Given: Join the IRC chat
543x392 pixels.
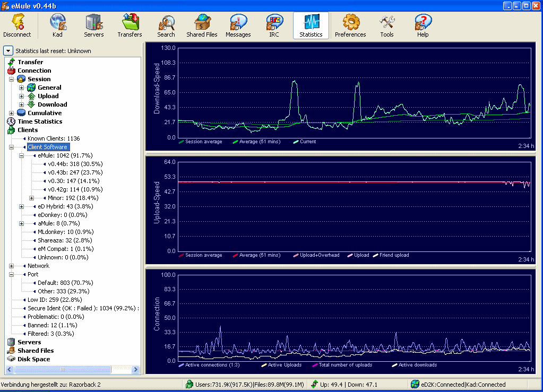Looking at the screenshot, I should 274,25.
